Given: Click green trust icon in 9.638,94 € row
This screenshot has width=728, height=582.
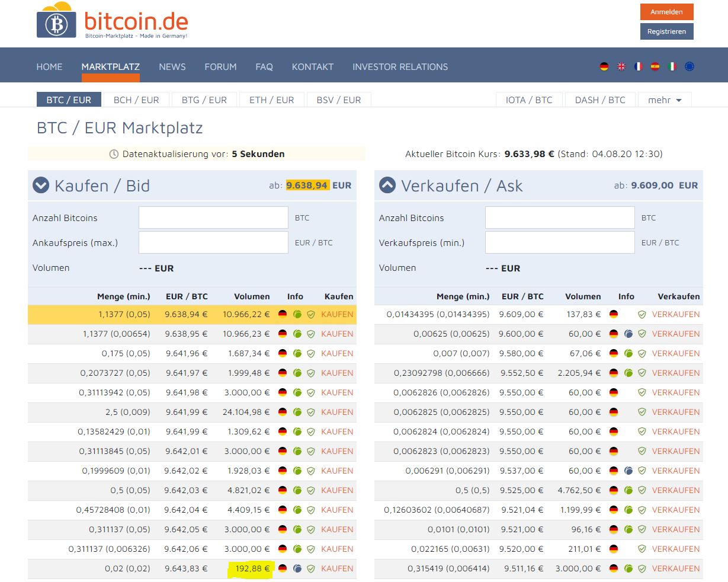Looking at the screenshot, I should pyautogui.click(x=297, y=314).
